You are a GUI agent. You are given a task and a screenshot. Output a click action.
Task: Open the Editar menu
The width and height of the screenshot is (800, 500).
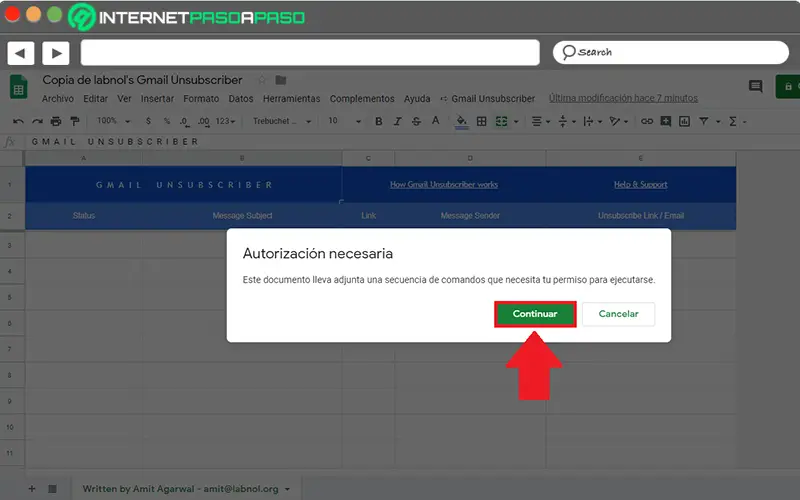[x=95, y=98]
